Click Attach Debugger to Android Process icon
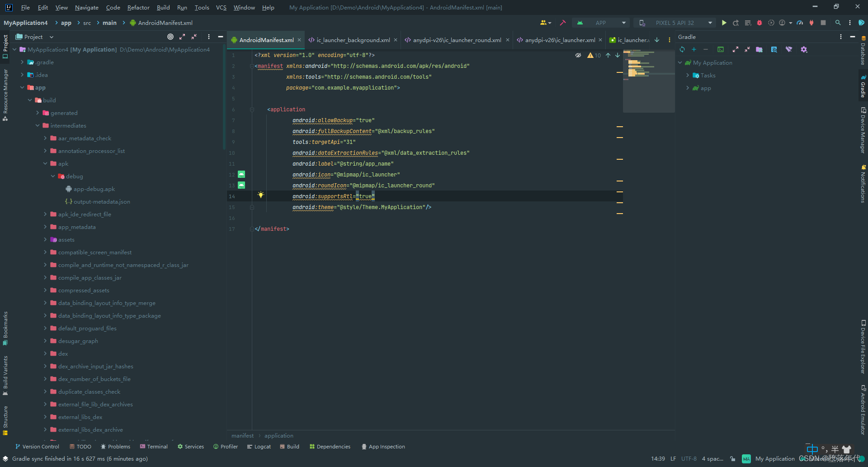 pyautogui.click(x=811, y=23)
